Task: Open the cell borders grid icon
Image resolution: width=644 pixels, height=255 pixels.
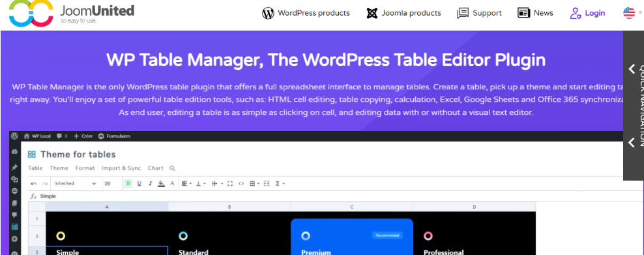Action: [254, 183]
